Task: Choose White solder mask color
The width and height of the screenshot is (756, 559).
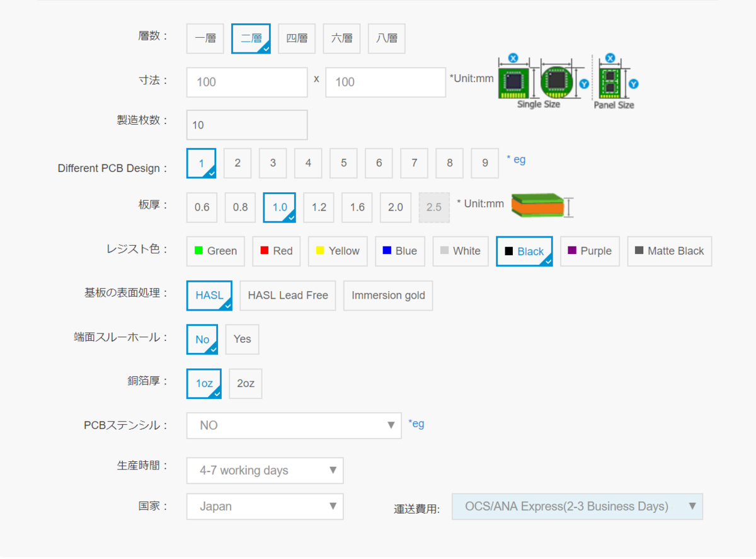Action: click(x=461, y=251)
